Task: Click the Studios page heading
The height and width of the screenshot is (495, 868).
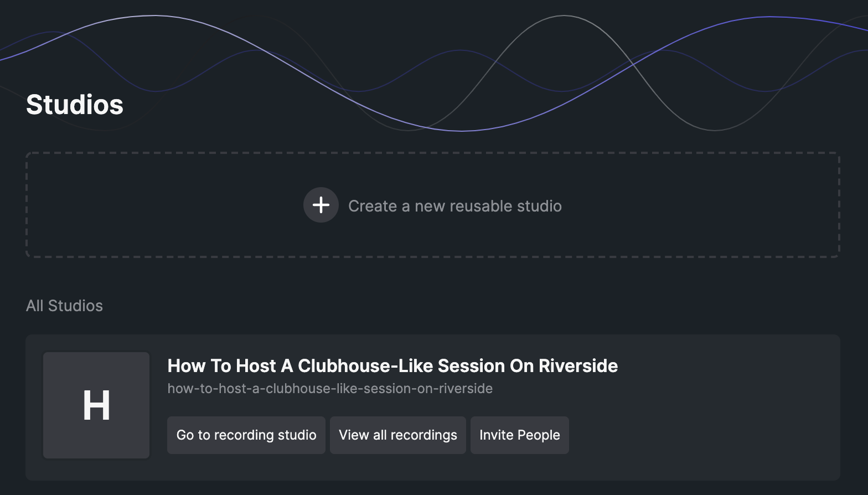Action: [75, 105]
